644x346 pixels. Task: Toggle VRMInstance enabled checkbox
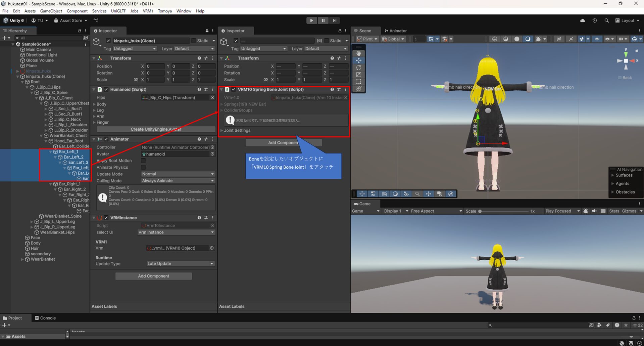coord(106,218)
